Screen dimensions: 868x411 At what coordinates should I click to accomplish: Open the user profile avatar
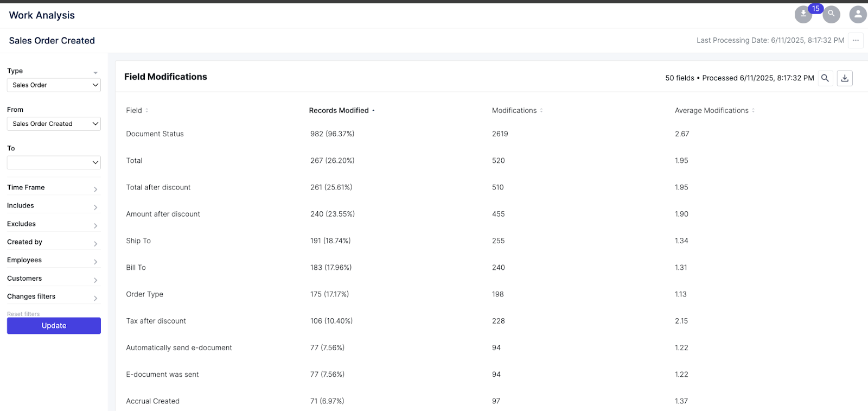[x=858, y=14]
